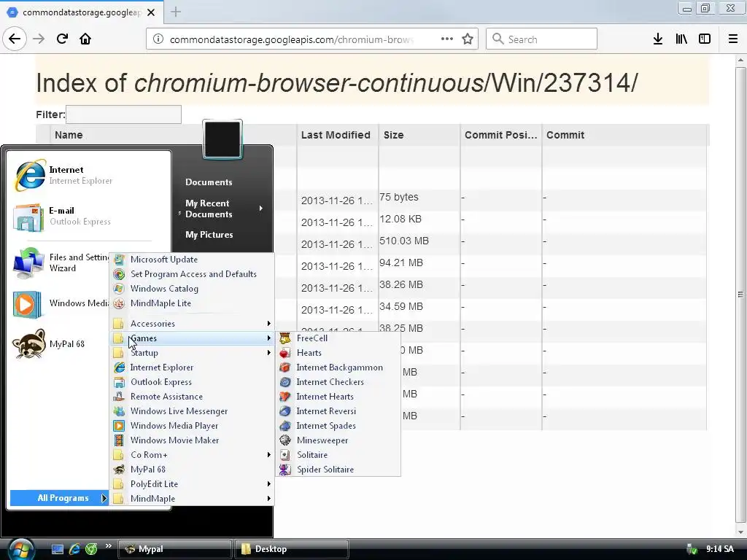This screenshot has width=747, height=560.
Task: Click the page vertical scrollbar
Action: (740, 295)
